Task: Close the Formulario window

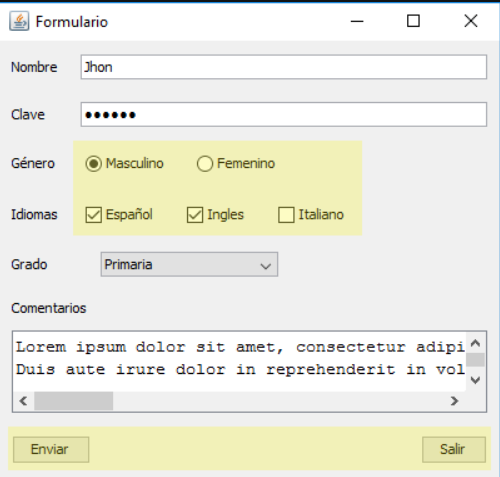Action: click(x=471, y=21)
